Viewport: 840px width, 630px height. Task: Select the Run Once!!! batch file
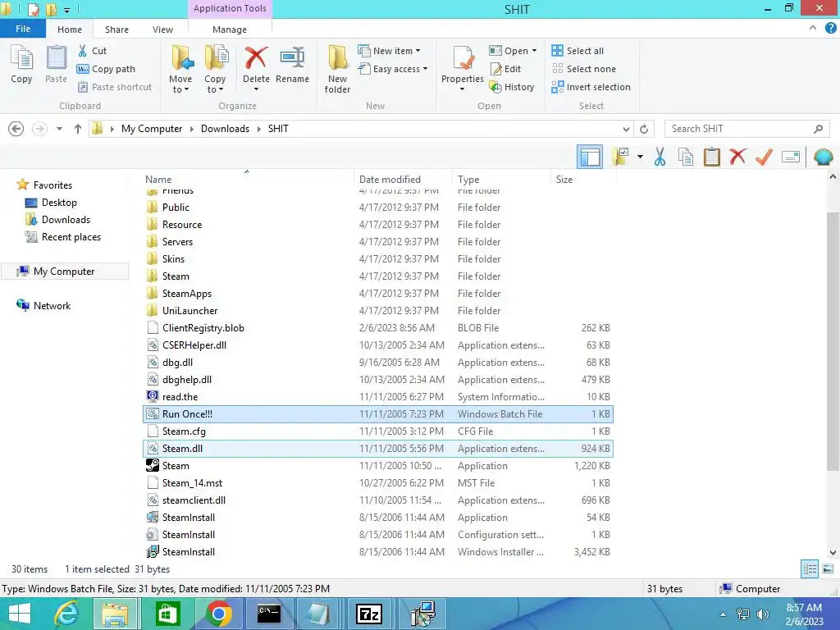[x=377, y=414]
